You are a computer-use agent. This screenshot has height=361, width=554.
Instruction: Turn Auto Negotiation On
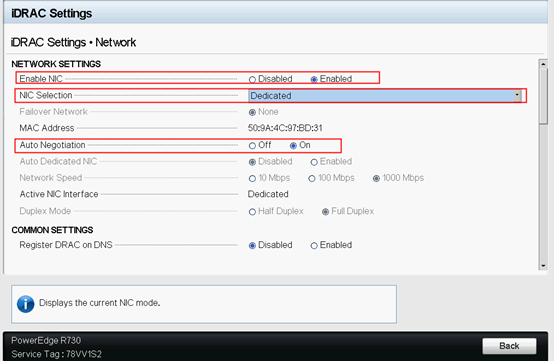(x=293, y=146)
